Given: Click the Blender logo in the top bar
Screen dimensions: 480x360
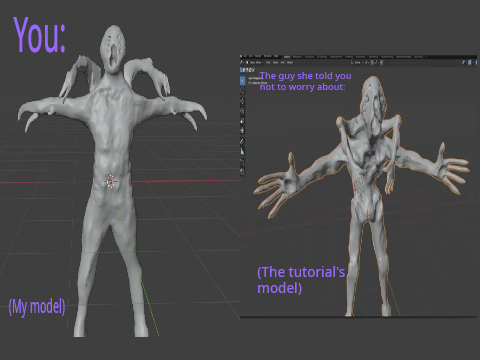Looking at the screenshot, I should (241, 56).
